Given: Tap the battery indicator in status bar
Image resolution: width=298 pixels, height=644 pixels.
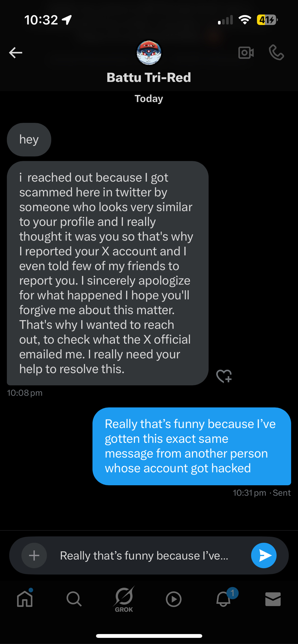Looking at the screenshot, I should point(267,20).
